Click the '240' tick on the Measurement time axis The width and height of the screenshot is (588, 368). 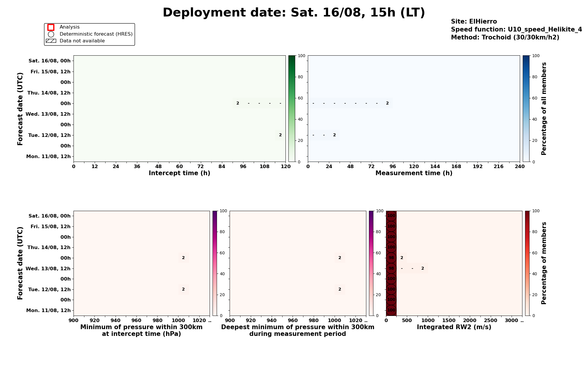(520, 166)
